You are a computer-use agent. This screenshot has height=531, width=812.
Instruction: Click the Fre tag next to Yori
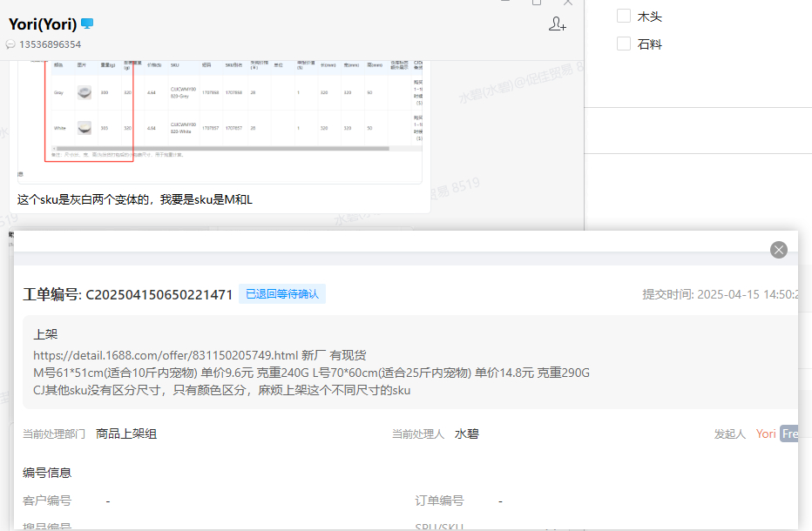coord(788,434)
